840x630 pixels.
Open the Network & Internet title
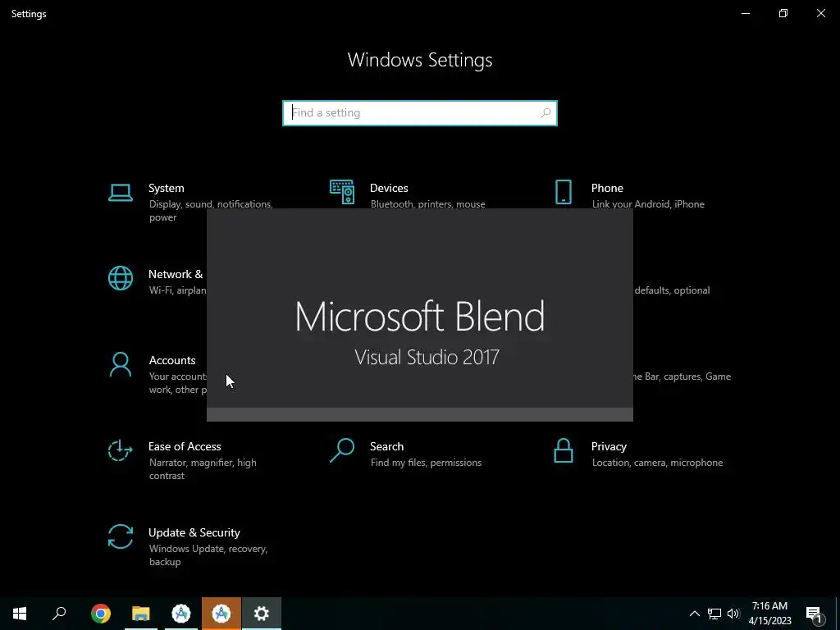click(x=176, y=274)
